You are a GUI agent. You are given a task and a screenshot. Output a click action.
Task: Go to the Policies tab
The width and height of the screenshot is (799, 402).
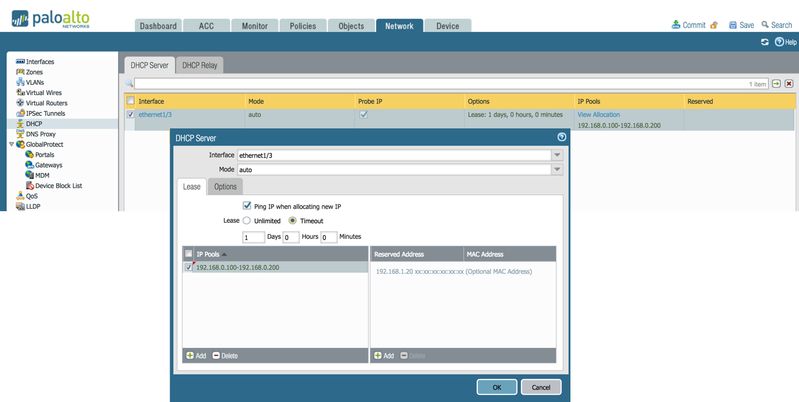click(303, 25)
